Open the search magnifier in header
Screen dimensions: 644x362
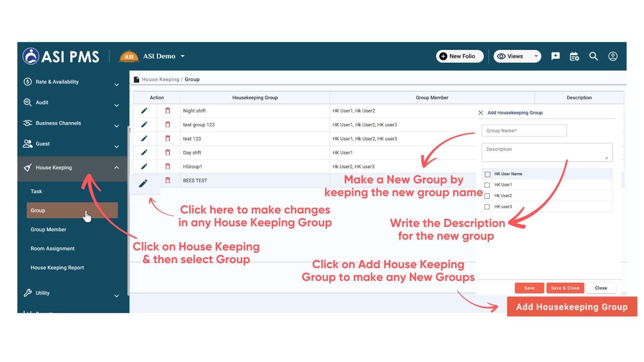pyautogui.click(x=593, y=56)
